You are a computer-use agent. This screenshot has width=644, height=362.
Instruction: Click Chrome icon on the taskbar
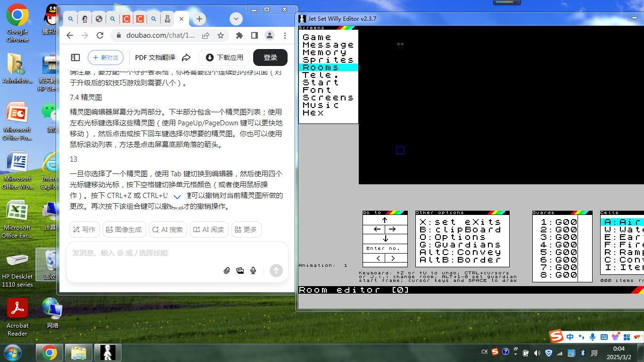coord(50,352)
